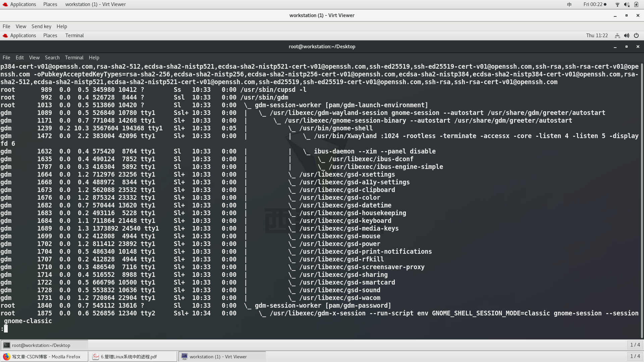Open the guest Places menu
Screen dimensions: 644x362
pos(50,36)
